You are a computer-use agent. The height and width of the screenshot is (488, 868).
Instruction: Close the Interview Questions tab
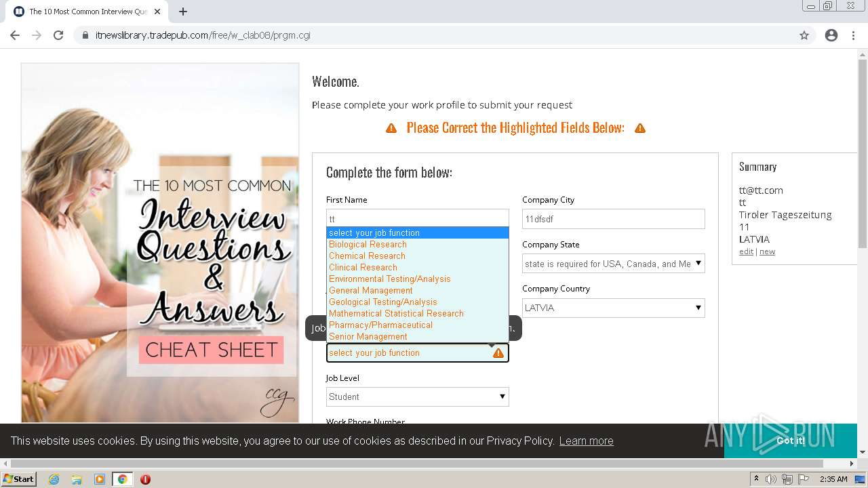pyautogui.click(x=157, y=12)
